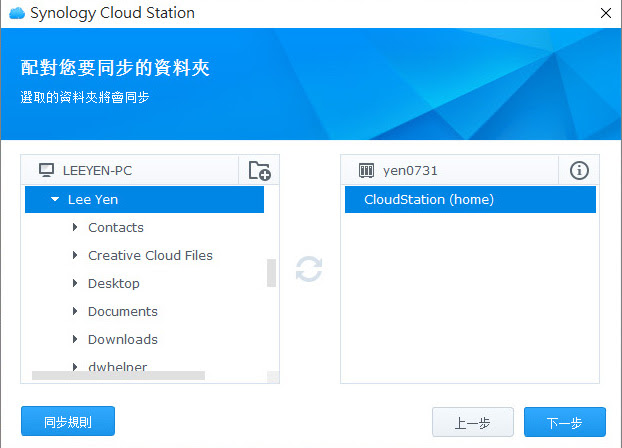Close the Synology Cloud Station window
The width and height of the screenshot is (622, 448).
coord(606,13)
